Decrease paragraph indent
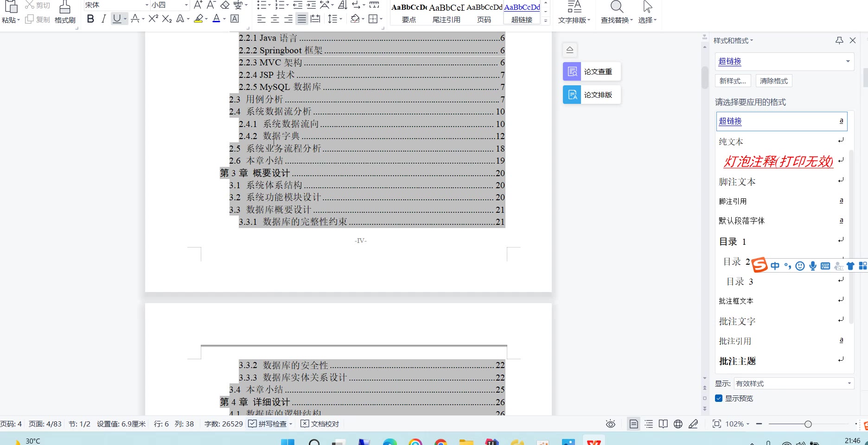The image size is (868, 445). [298, 5]
